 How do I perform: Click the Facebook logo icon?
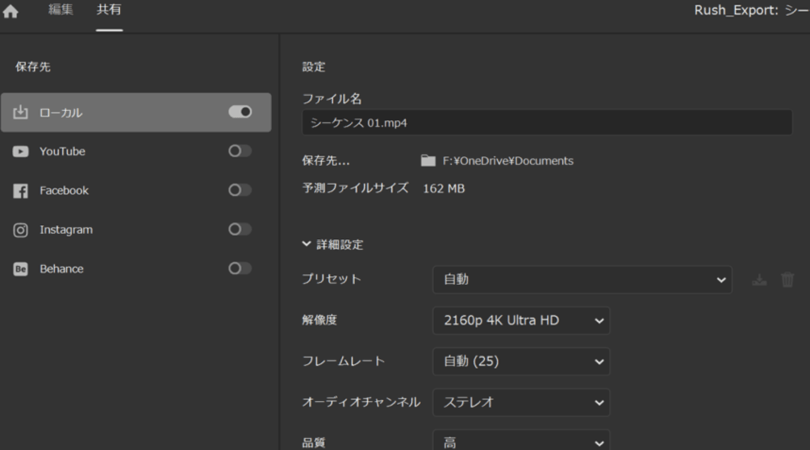click(20, 191)
